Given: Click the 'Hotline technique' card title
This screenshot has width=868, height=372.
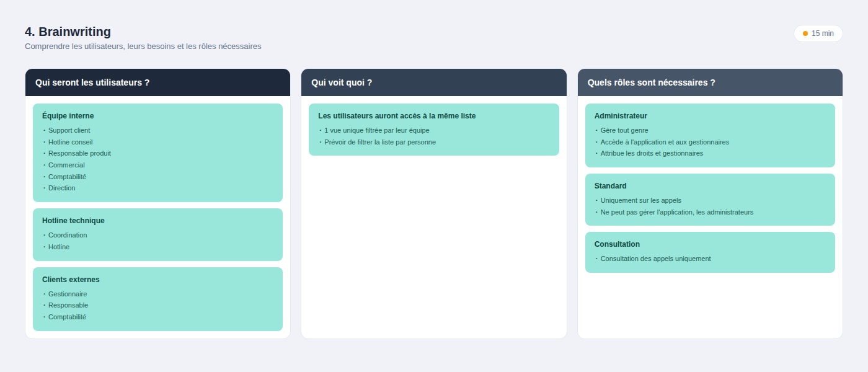Looking at the screenshot, I should click(x=73, y=221).
